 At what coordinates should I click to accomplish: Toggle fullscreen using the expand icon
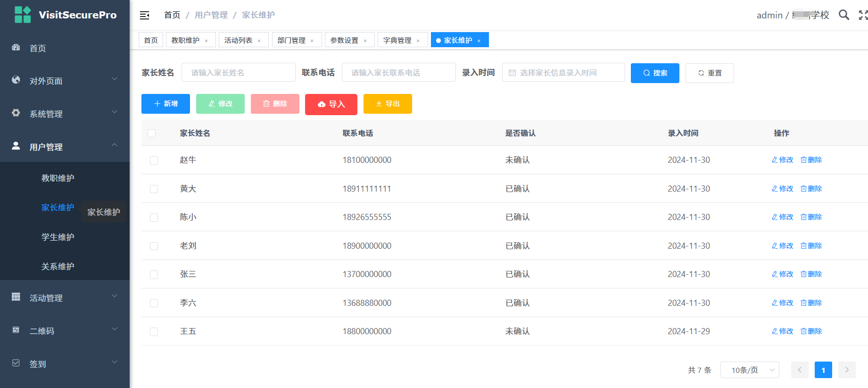tap(863, 15)
